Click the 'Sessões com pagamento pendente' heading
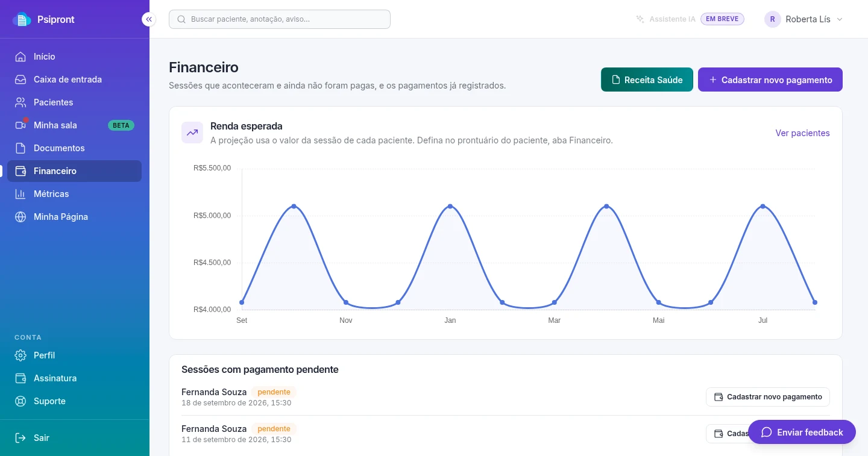868x456 pixels. tap(260, 369)
